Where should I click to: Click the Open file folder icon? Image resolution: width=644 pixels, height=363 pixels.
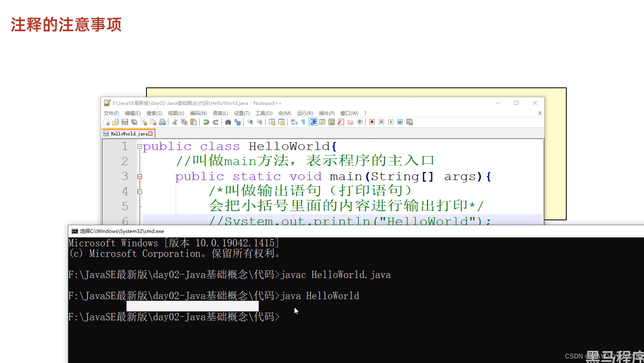(116, 122)
